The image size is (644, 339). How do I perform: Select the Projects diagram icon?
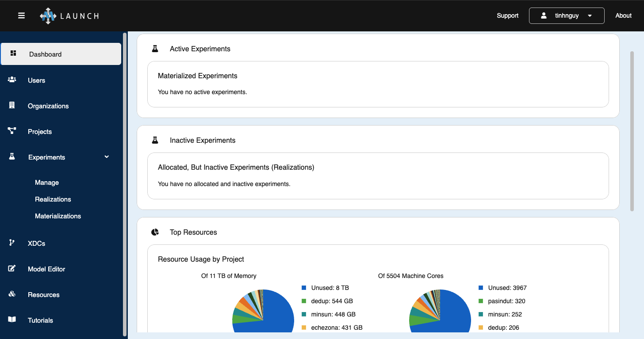click(x=12, y=131)
